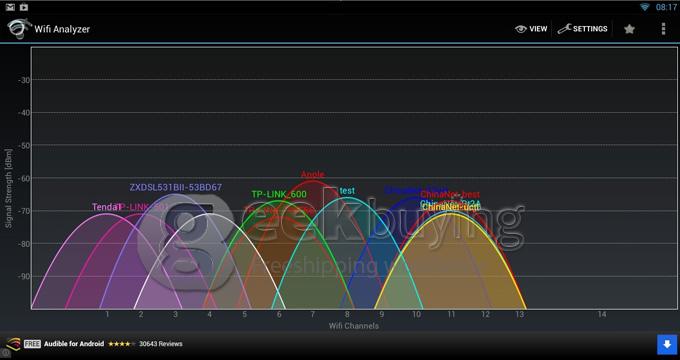Viewport: 680px width, 360px height.
Task: Tap the -90 dBm axis label
Action: click(24, 276)
